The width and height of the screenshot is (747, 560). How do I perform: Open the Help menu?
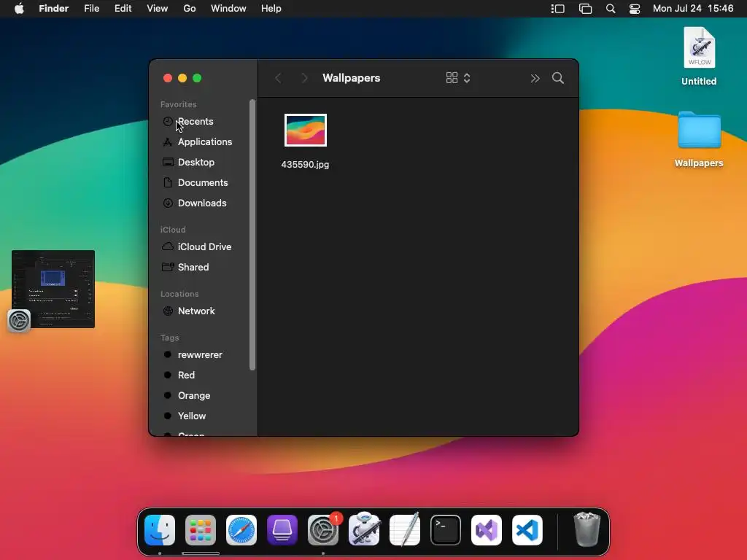[x=271, y=9]
